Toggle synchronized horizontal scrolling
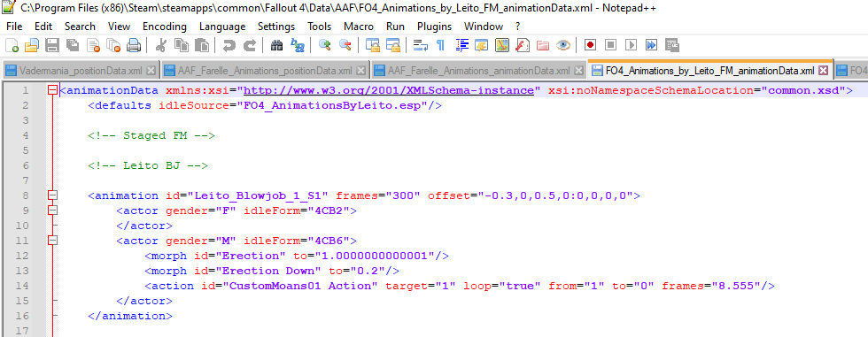Image resolution: width=868 pixels, height=337 pixels. click(x=393, y=45)
